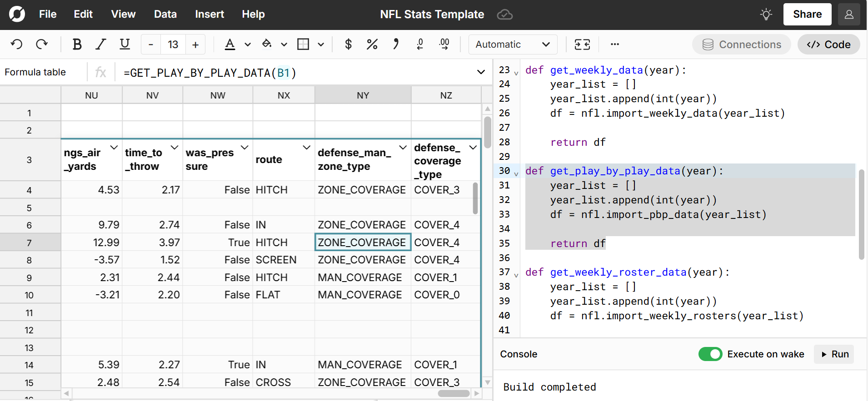Screen dimensions: 868x401
Task: Collapse the get_weekly_data function fold arrow
Action: [x=516, y=73]
